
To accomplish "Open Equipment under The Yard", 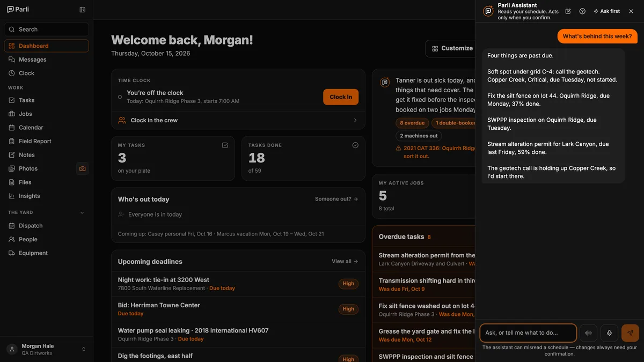I will click(46, 253).
